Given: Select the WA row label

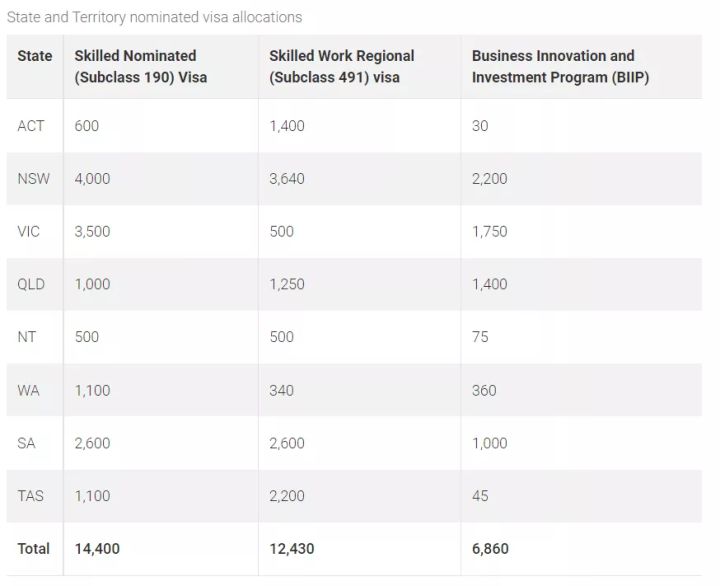Looking at the screenshot, I should (x=28, y=391).
